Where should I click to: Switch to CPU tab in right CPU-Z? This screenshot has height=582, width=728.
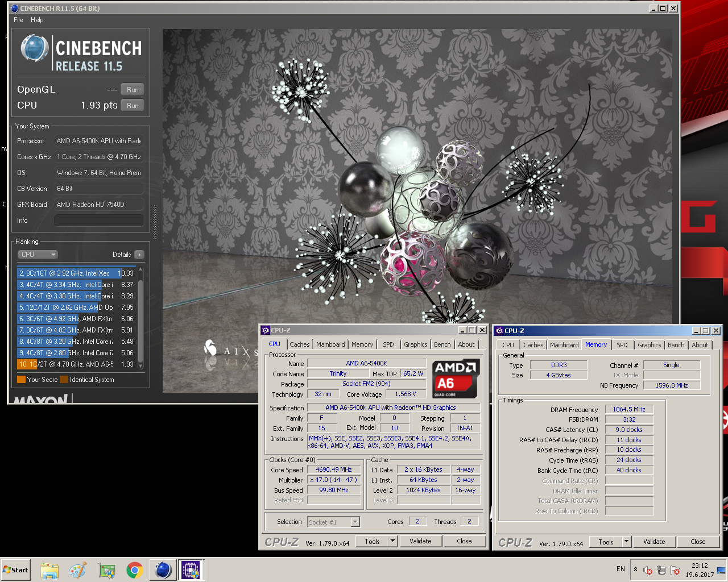tap(508, 345)
